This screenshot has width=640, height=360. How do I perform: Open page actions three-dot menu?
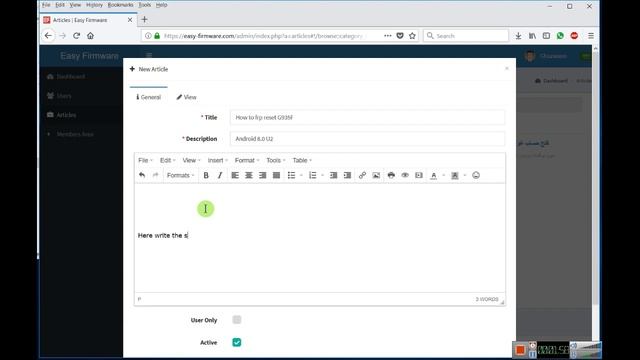387,36
